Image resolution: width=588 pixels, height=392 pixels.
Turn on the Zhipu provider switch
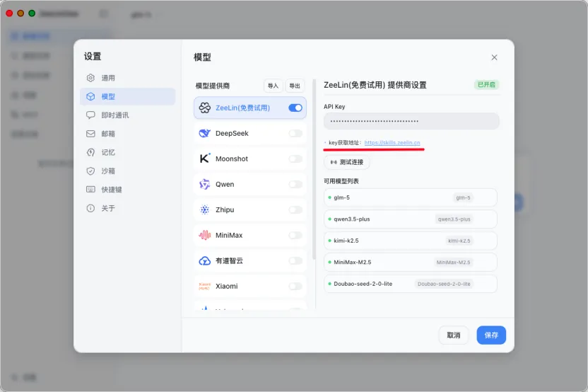[x=295, y=209]
